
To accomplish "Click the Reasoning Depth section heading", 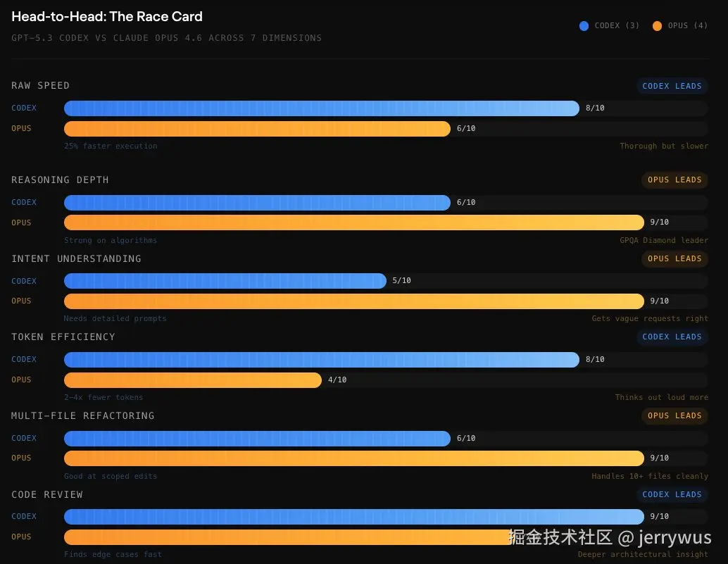I will [60, 180].
